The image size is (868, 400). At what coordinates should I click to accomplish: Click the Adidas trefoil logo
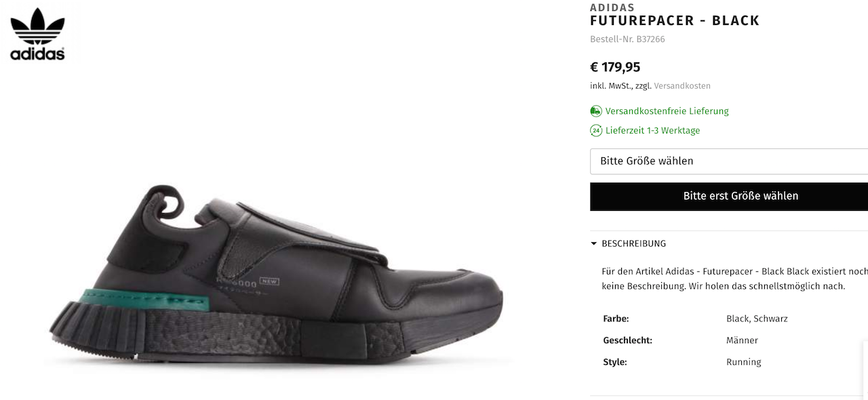coord(38,34)
